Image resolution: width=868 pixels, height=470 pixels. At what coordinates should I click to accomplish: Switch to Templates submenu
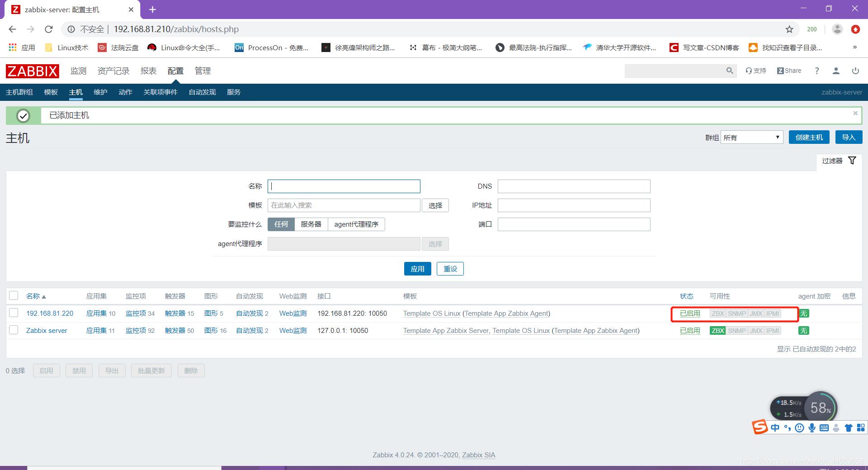click(51, 92)
